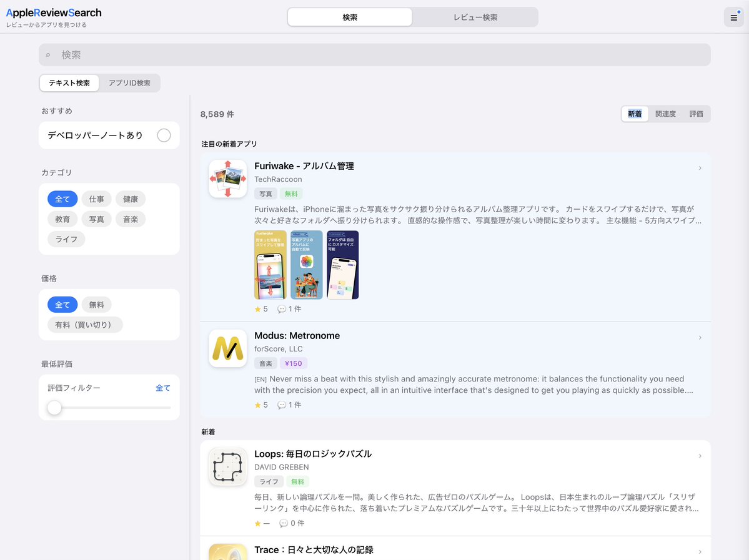This screenshot has width=749, height=560.
Task: Click the star rating icon on Furiwake
Action: point(258,310)
